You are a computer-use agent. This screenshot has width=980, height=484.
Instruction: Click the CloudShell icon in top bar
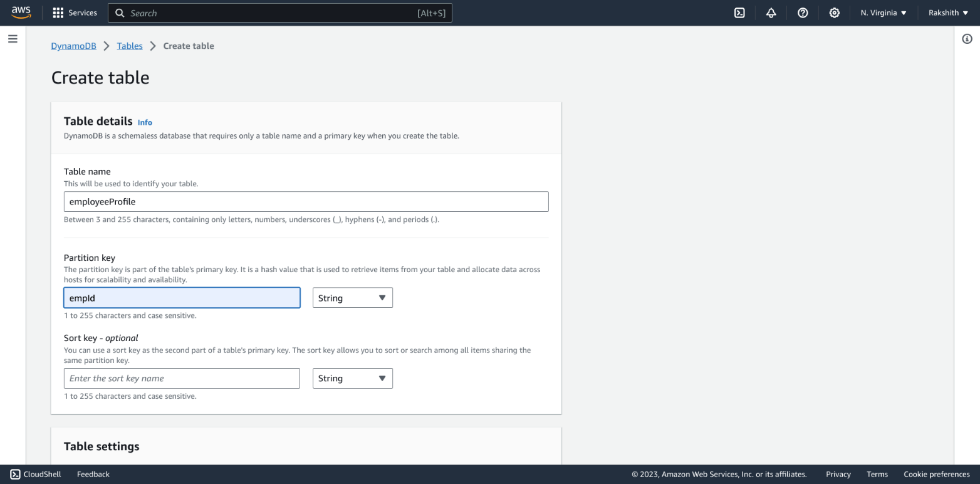739,13
